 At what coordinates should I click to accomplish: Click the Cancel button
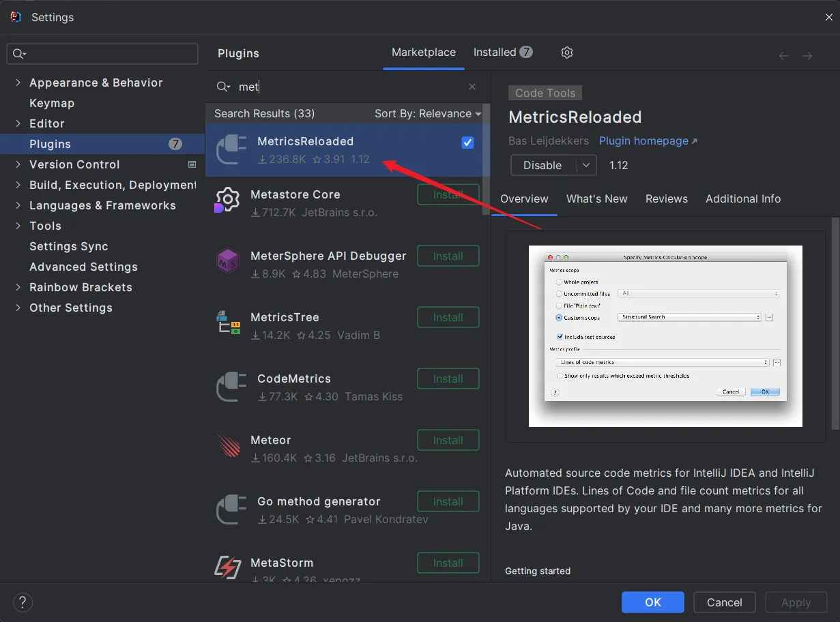pos(725,602)
